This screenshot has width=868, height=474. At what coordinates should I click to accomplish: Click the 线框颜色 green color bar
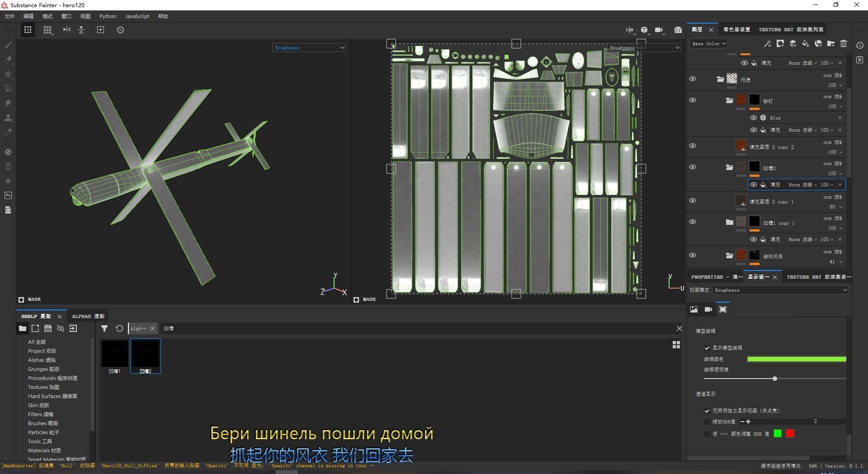797,359
